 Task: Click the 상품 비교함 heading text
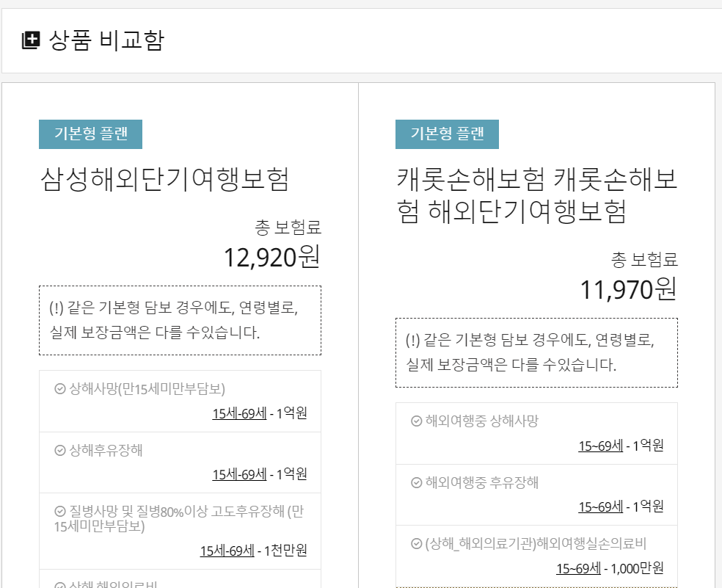tap(106, 40)
